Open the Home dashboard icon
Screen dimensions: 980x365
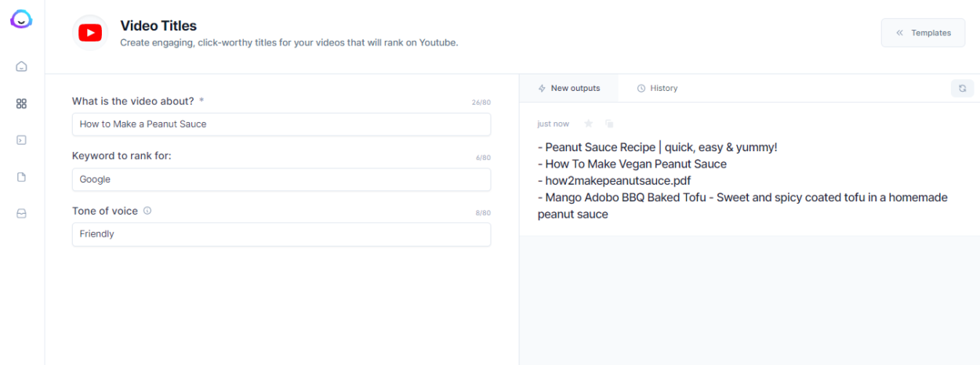pyautogui.click(x=22, y=67)
